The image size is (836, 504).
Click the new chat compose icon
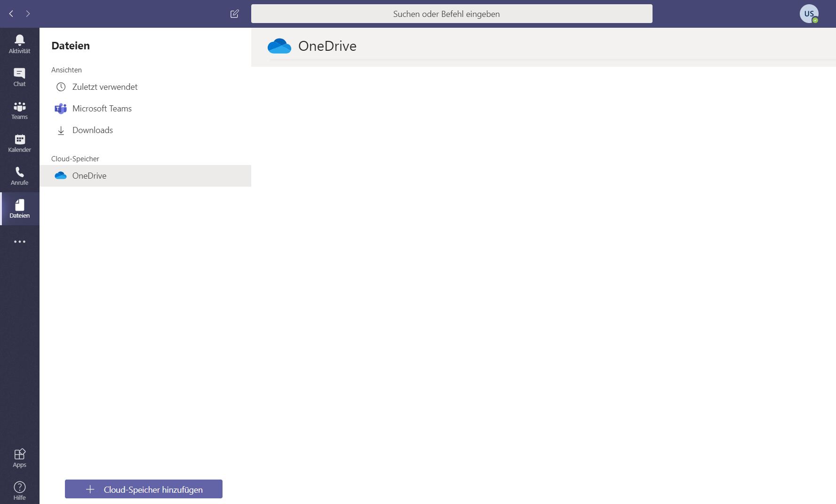coord(234,14)
